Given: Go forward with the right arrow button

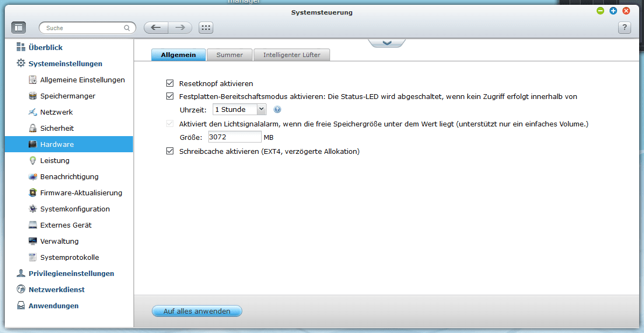Looking at the screenshot, I should [180, 27].
